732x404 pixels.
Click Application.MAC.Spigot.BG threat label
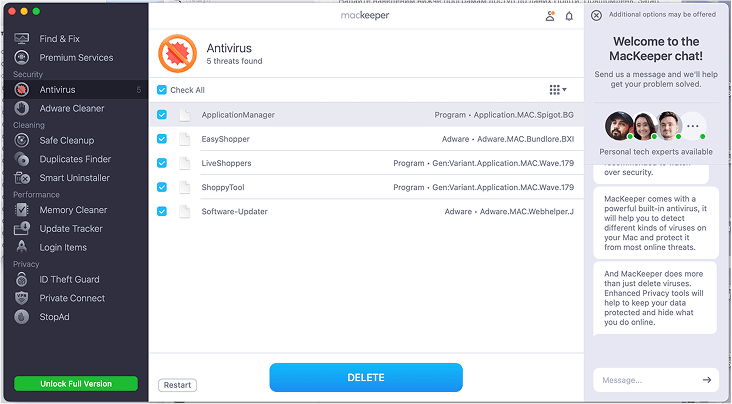coord(524,115)
